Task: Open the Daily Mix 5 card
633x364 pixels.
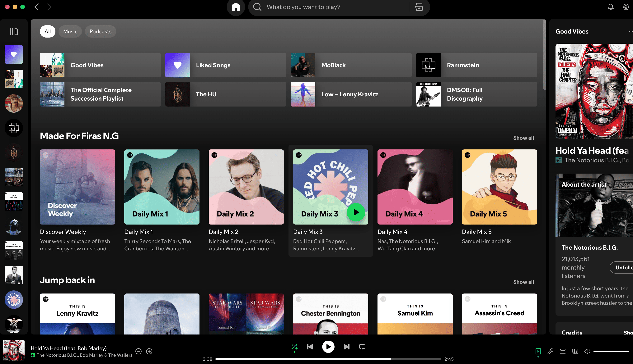Action: [499, 201]
